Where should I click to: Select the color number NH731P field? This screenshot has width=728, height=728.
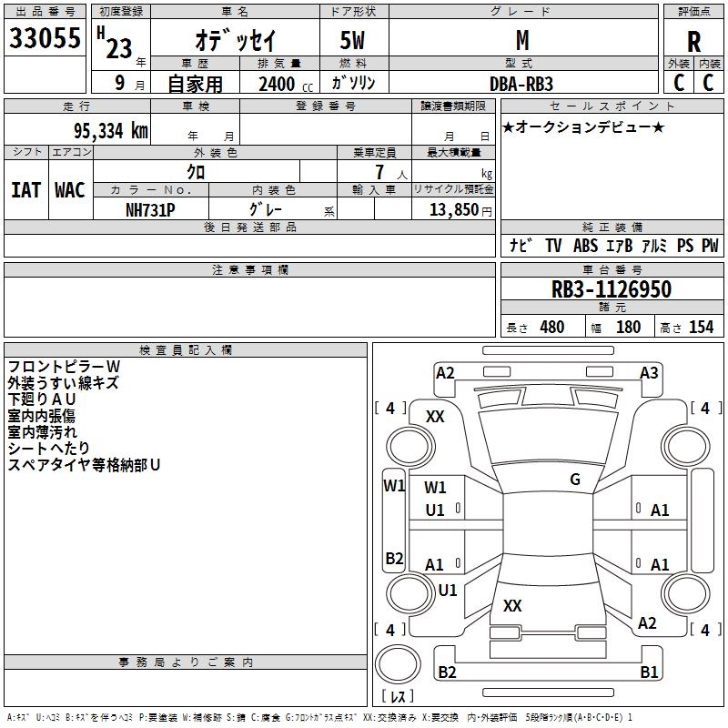(x=150, y=210)
